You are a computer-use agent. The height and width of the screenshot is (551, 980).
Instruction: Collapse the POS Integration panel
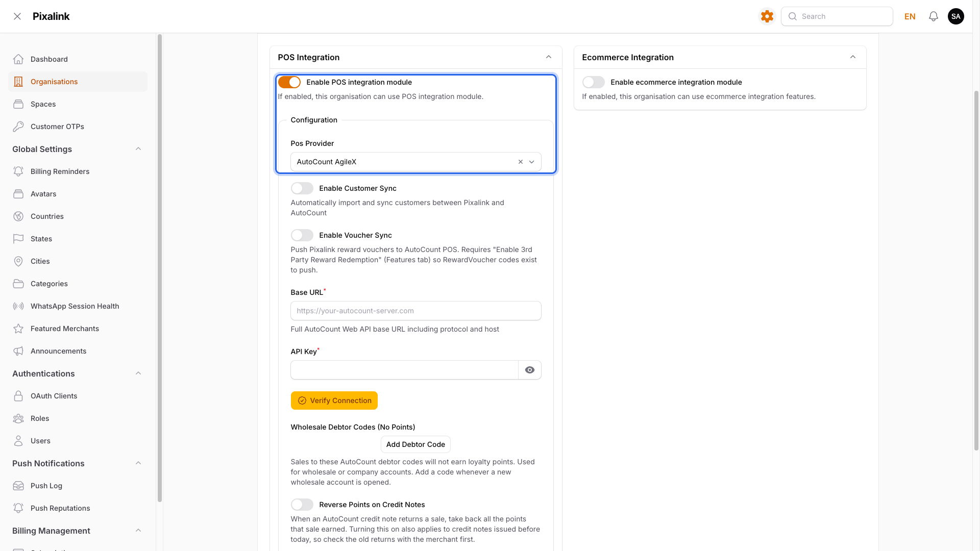point(549,57)
